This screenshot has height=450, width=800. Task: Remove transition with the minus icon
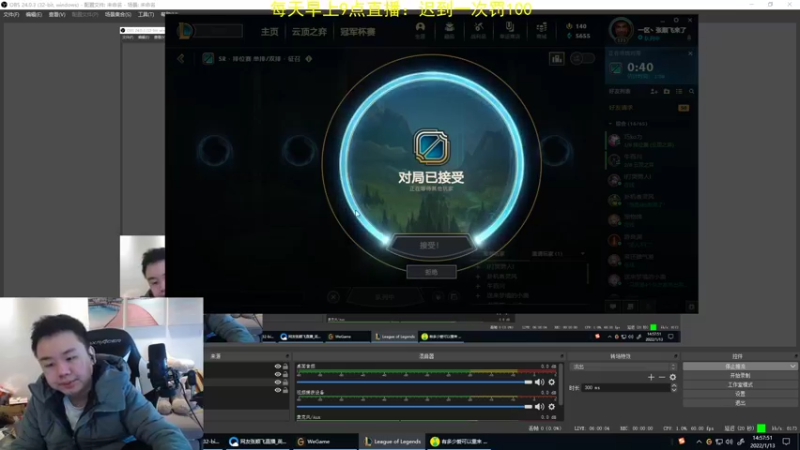[662, 377]
